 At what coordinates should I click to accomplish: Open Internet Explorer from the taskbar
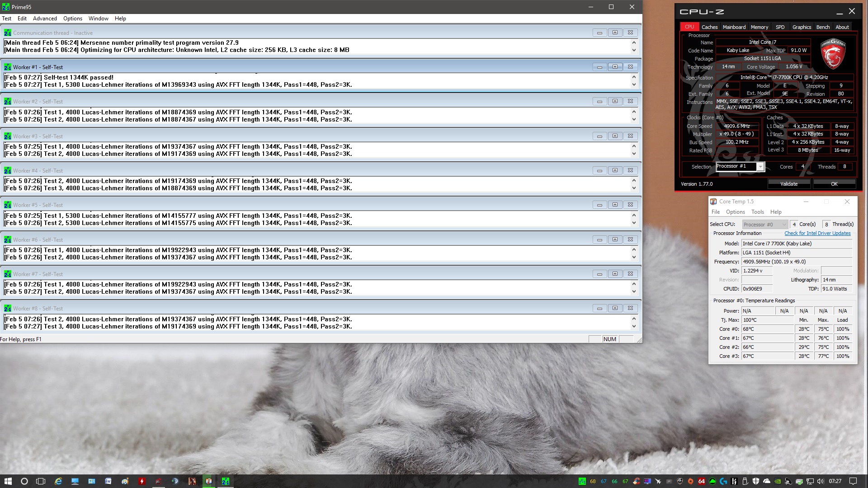pos(58,481)
